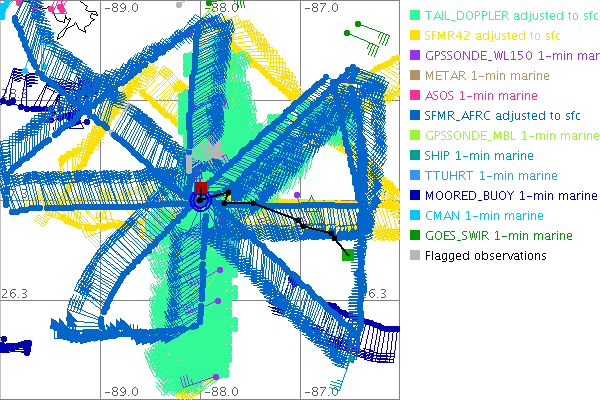Click the red storm center square marker
Screen dimensions: 600x400
[x=201, y=188]
